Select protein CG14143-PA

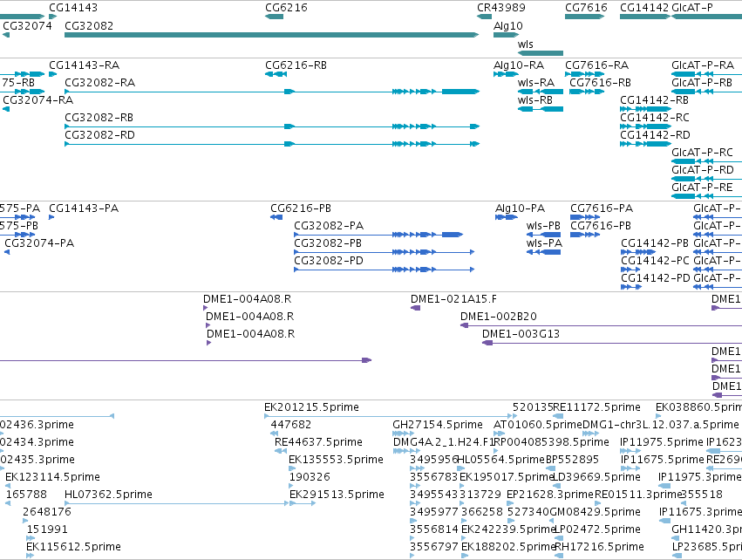coord(51,217)
